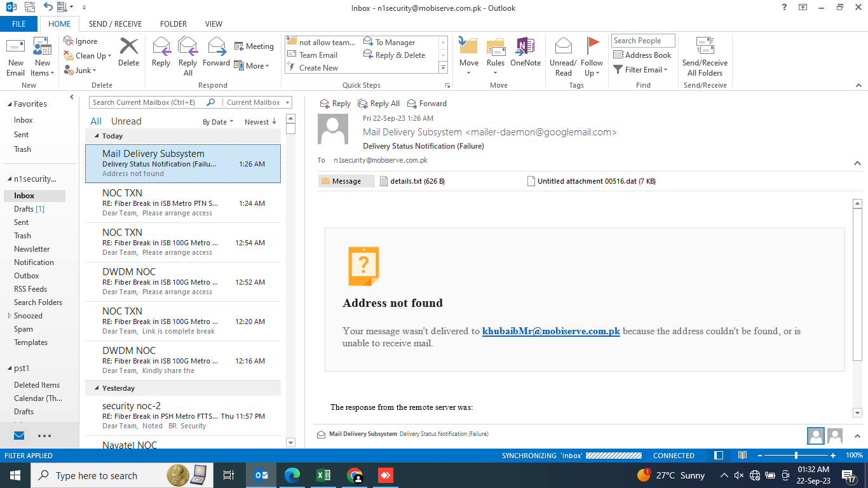This screenshot has width=868, height=488.
Task: Toggle Unread/Read envelope icon
Action: click(x=563, y=47)
